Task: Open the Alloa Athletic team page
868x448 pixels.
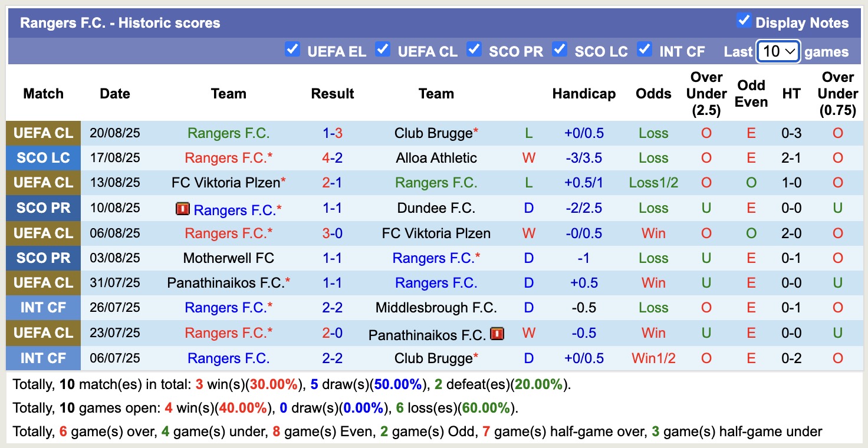Action: [x=436, y=157]
